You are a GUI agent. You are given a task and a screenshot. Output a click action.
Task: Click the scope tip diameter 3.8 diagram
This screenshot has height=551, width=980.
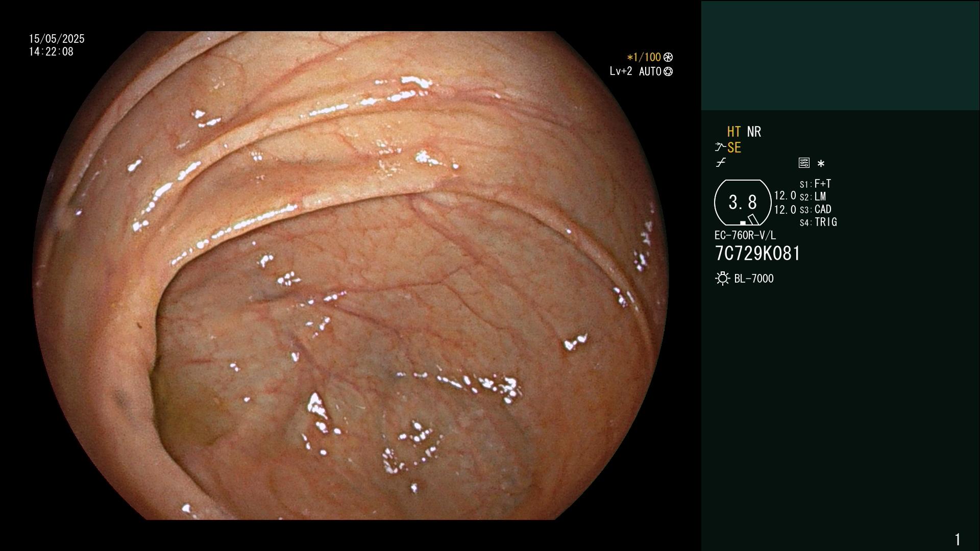743,203
